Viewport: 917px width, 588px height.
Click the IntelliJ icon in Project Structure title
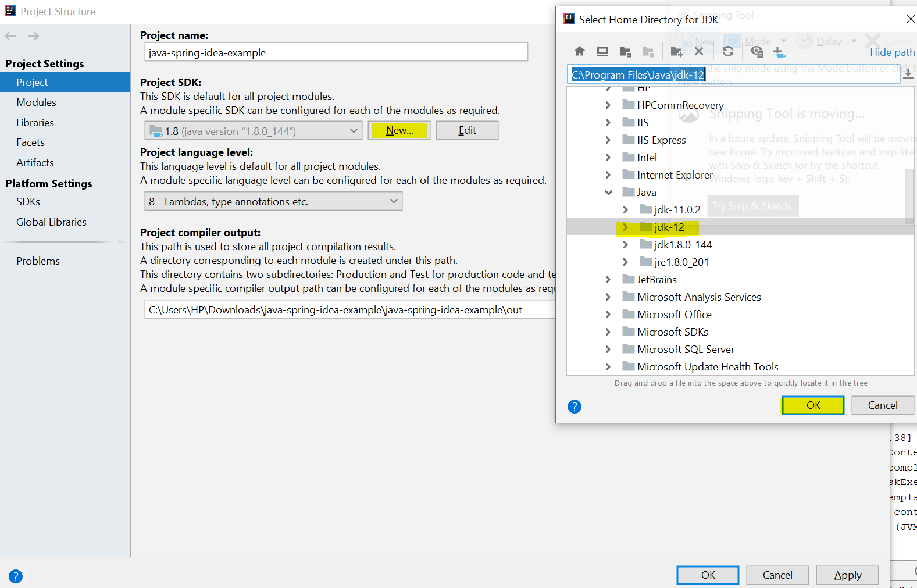(10, 11)
